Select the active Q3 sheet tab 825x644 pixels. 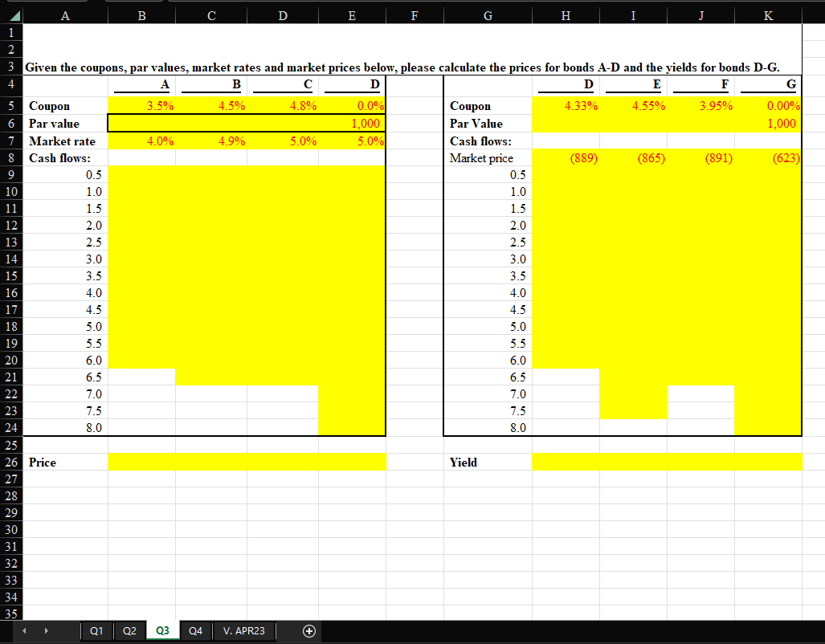pos(162,630)
